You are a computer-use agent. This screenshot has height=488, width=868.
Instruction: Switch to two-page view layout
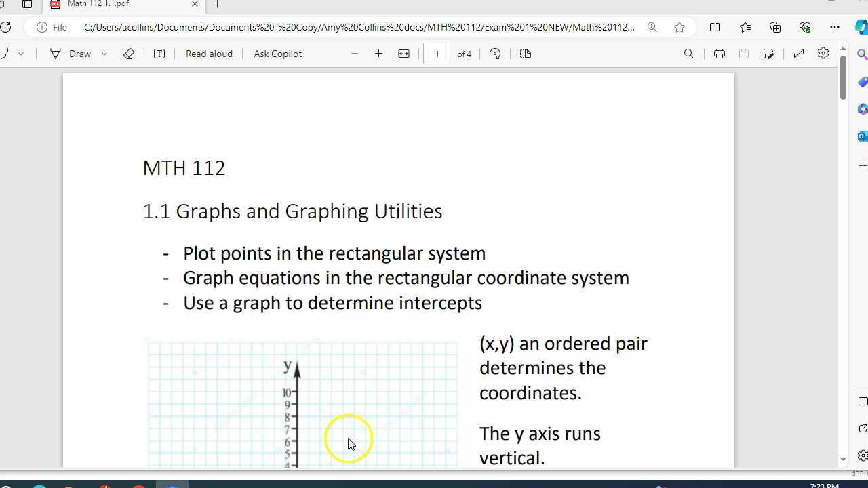pyautogui.click(x=525, y=54)
